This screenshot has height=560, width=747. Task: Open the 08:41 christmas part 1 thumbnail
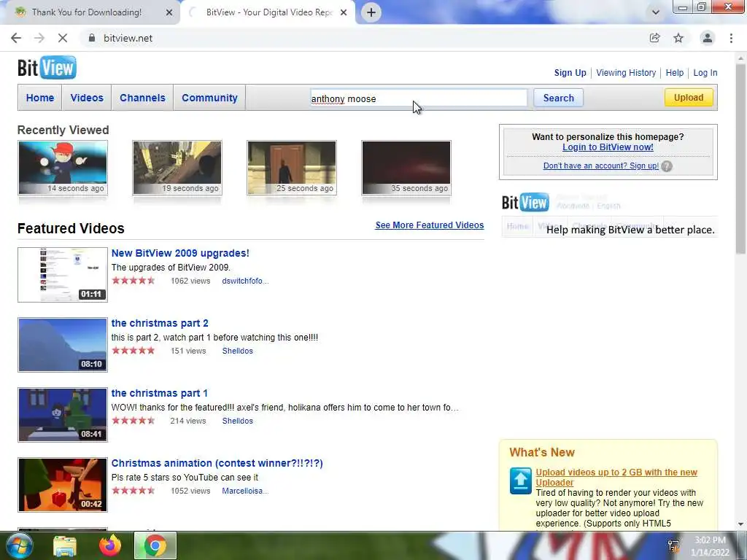click(x=63, y=415)
